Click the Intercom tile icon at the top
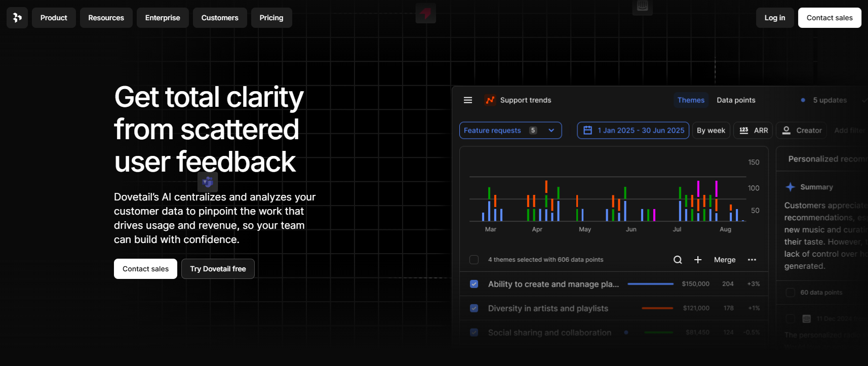The height and width of the screenshot is (366, 868). [642, 6]
